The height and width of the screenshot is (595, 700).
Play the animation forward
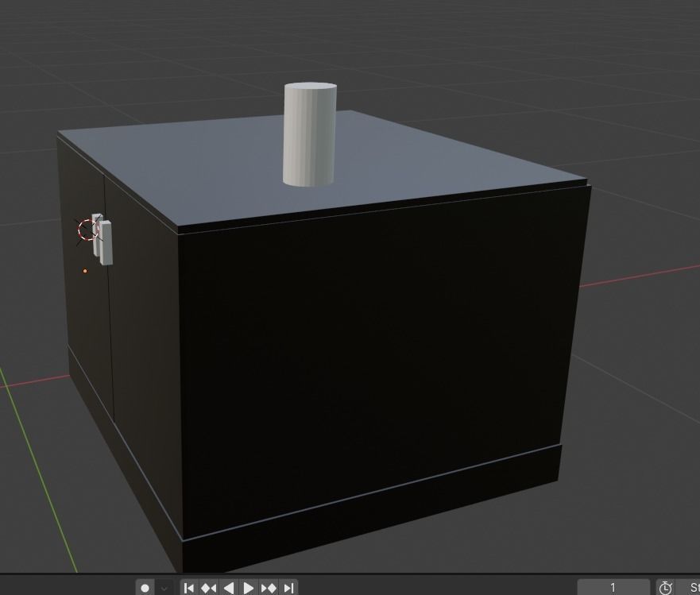click(248, 588)
